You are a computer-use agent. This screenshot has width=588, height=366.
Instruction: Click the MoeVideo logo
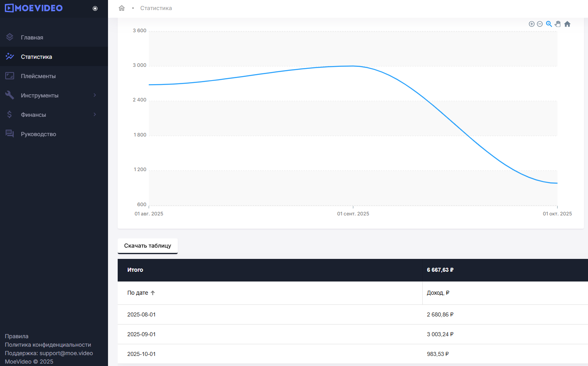click(x=34, y=8)
